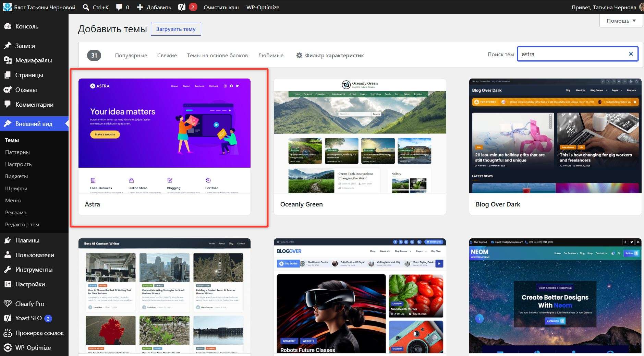Clear the theme search field with X
This screenshot has height=356, width=644.
(631, 54)
